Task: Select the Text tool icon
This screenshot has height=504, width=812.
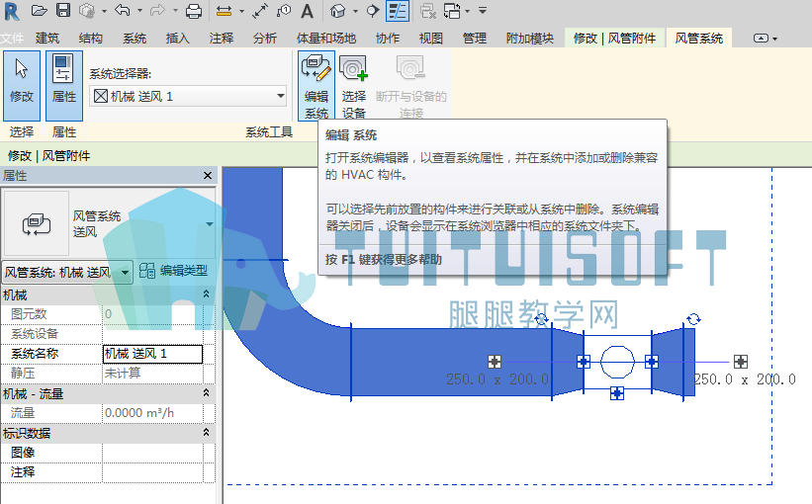Action: (x=307, y=11)
